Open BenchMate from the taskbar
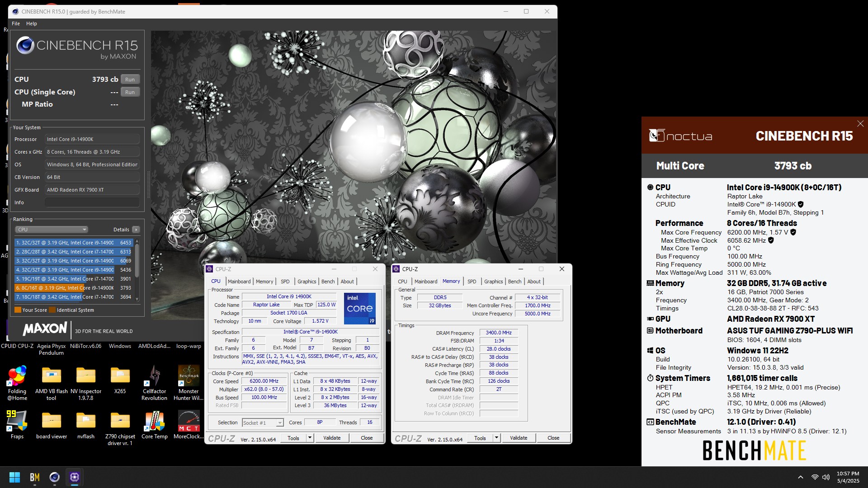Viewport: 868px width, 488px height. 35,477
